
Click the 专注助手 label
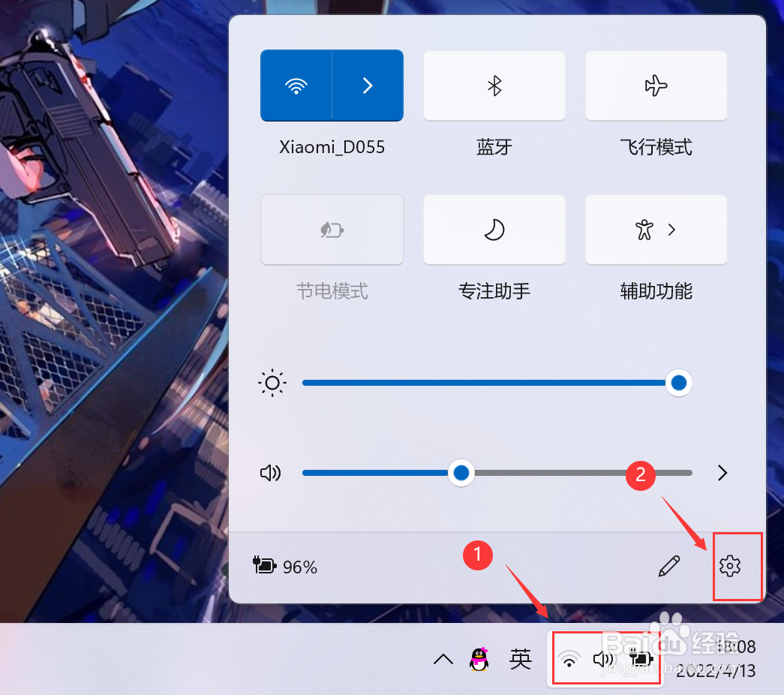pyautogui.click(x=494, y=290)
